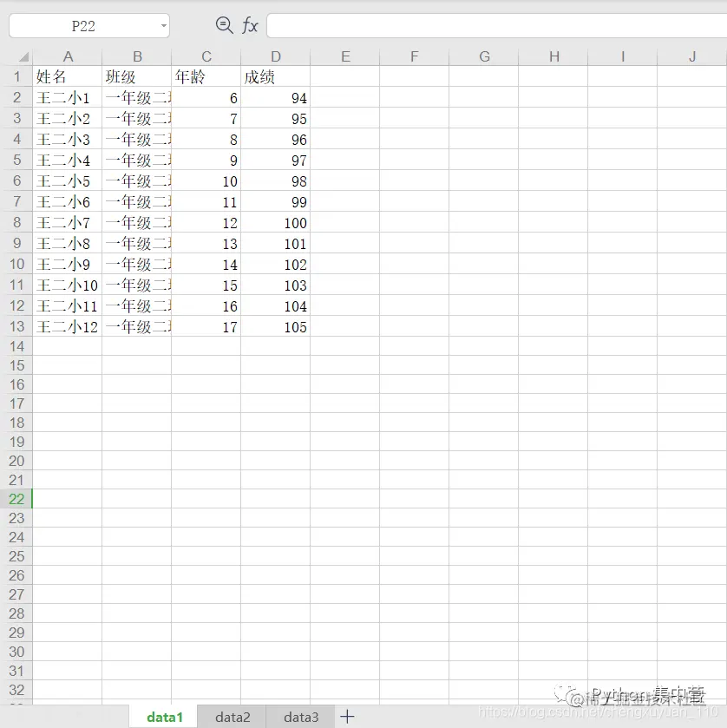Click the age cell in row 13
Viewport: 727px width, 728px height.
(x=206, y=327)
